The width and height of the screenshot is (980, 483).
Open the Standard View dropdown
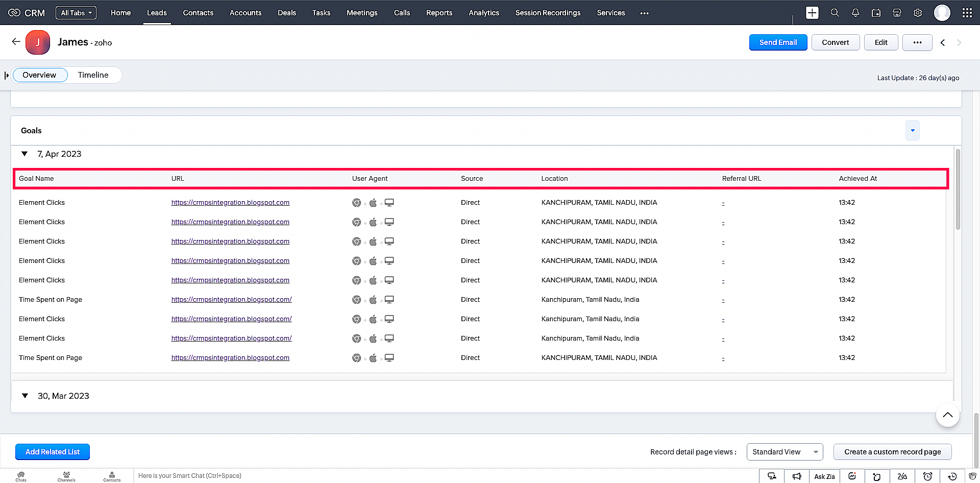pyautogui.click(x=785, y=452)
